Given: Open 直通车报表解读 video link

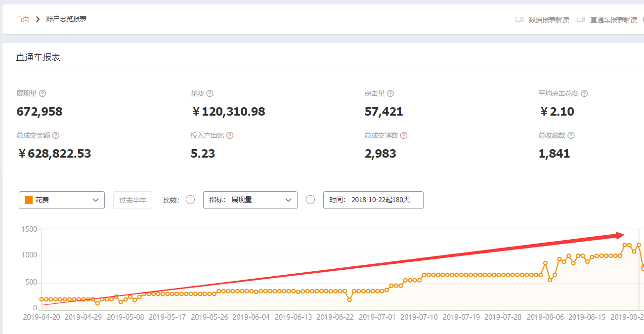Looking at the screenshot, I should point(613,20).
